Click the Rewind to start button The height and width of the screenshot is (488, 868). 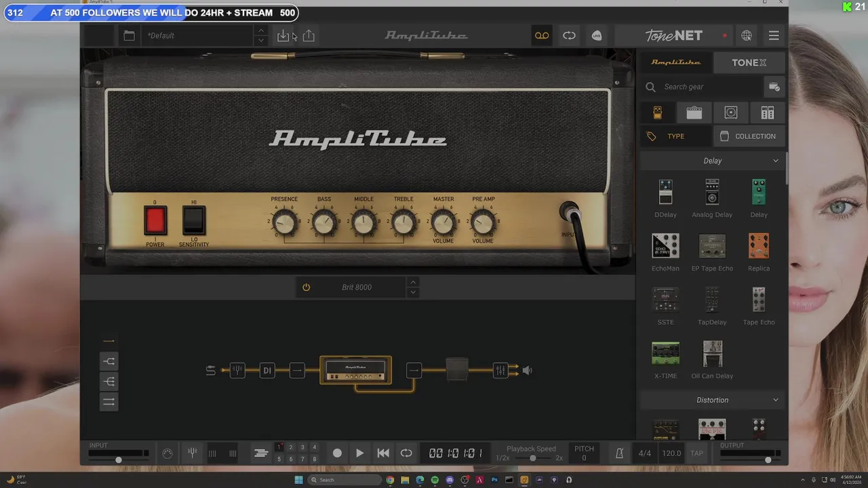383,453
